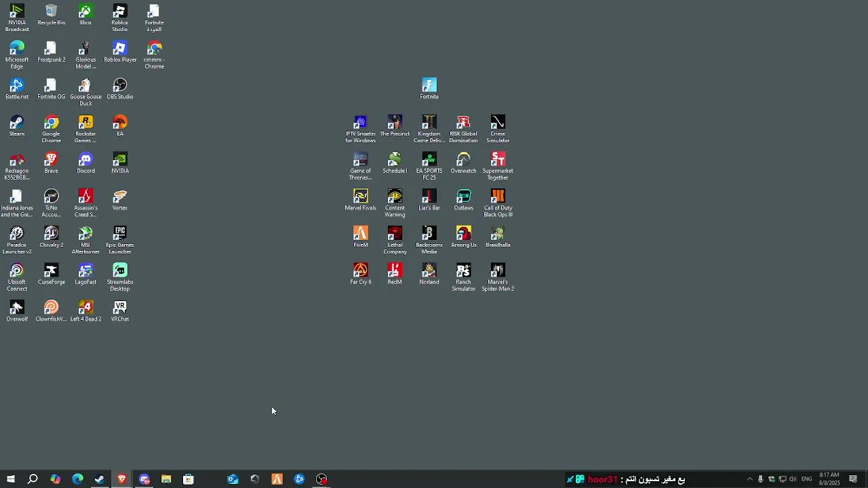Screen dimensions: 868x488
Task: Open File Explorer from the taskbar
Action: 166,479
